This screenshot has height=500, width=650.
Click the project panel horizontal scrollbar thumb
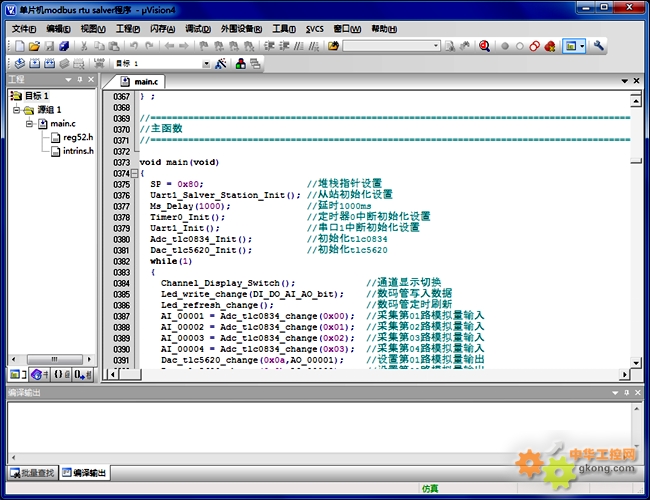tap(55, 359)
